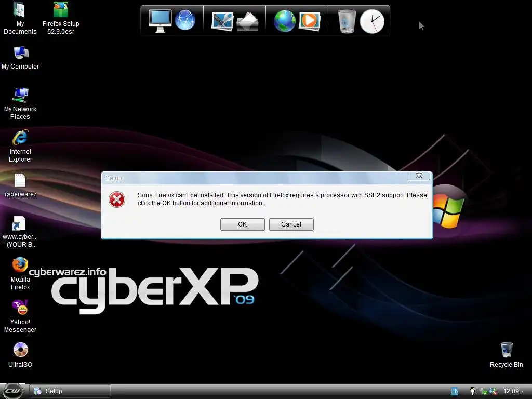
Task: Click the blue network globe dock icon
Action: (185, 20)
